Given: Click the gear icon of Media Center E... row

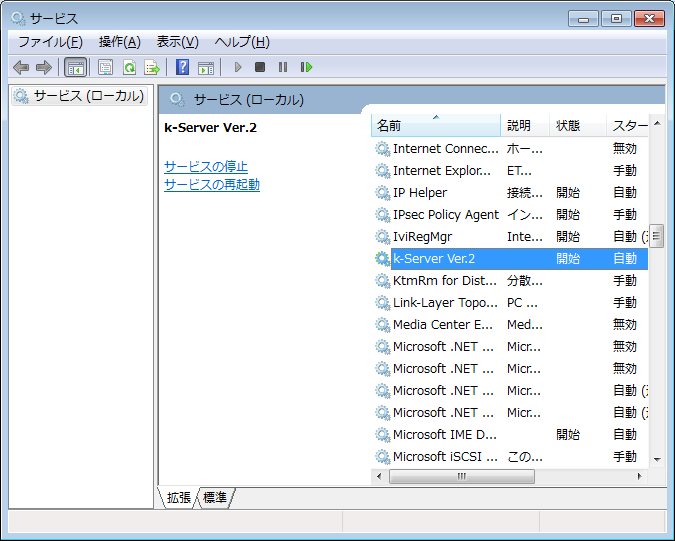Looking at the screenshot, I should pos(382,325).
